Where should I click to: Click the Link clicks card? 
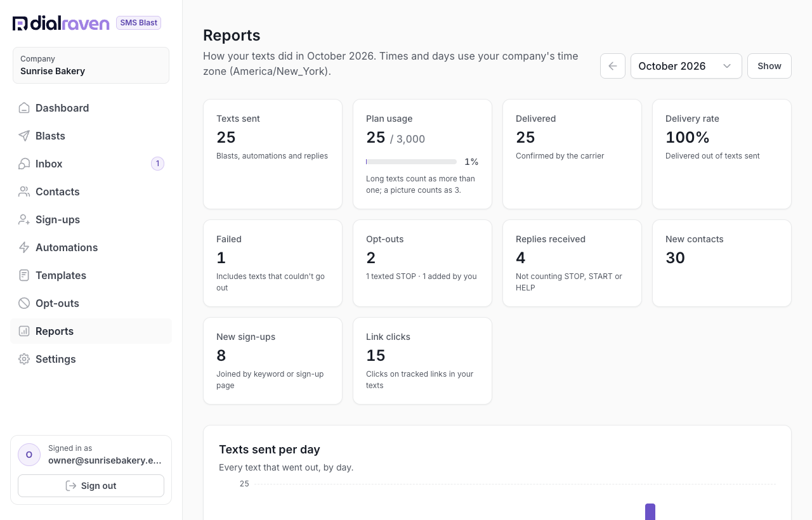422,361
